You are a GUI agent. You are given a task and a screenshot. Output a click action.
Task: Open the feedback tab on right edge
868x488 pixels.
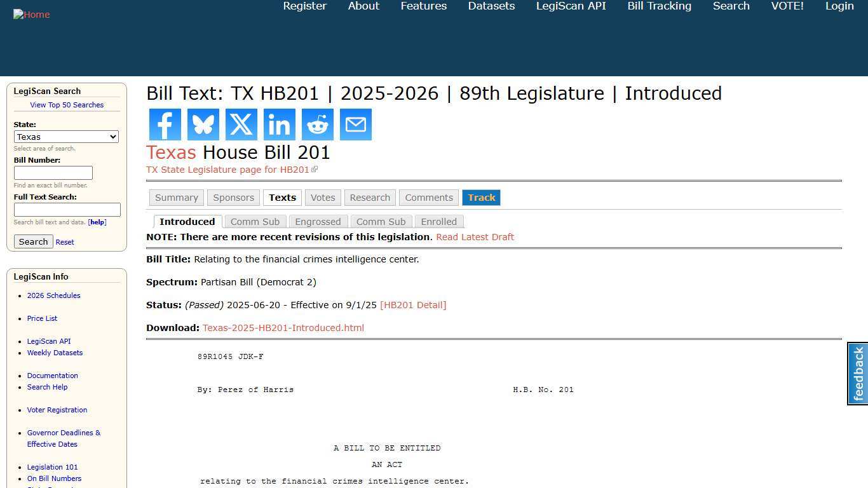tap(857, 374)
